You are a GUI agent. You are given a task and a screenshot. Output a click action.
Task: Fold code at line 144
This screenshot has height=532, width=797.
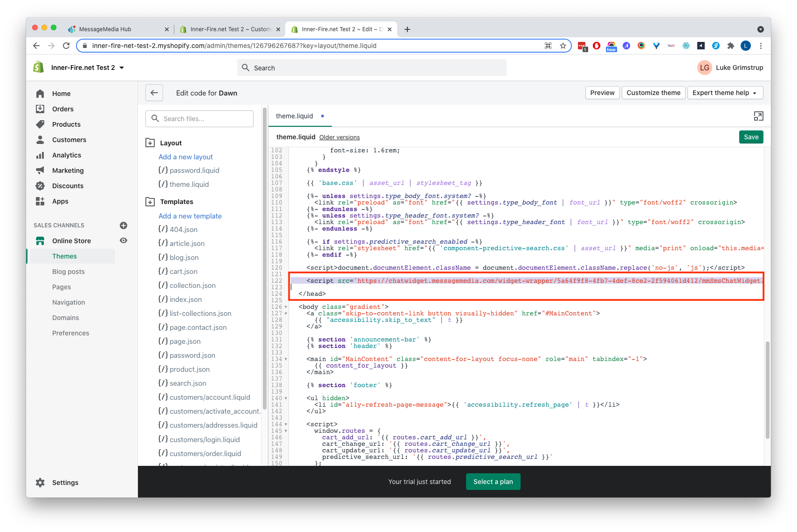point(286,424)
